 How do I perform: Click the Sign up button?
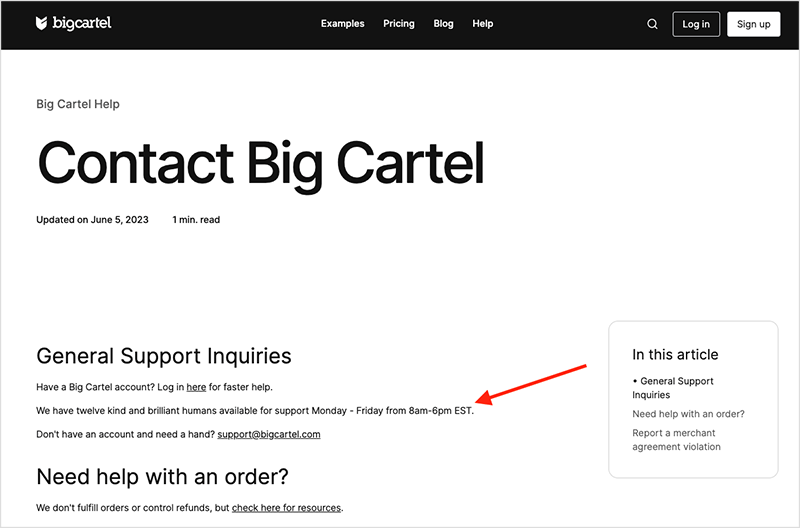[x=754, y=24]
